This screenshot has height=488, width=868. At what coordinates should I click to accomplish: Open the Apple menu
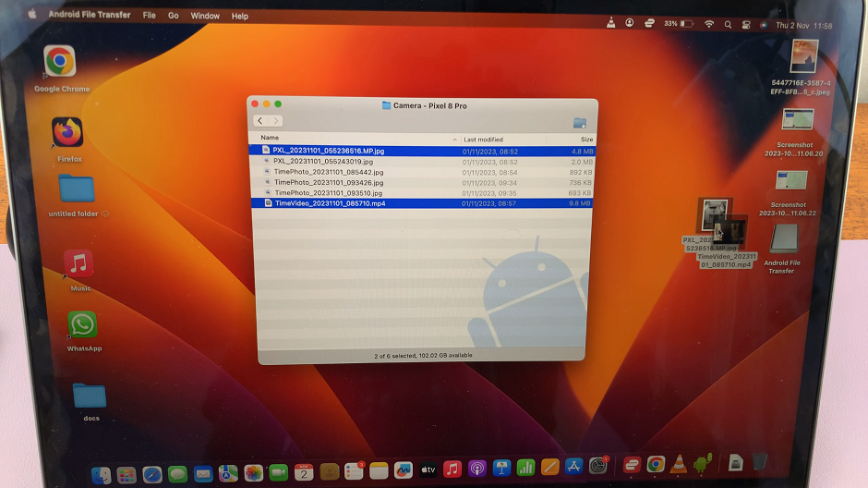32,15
